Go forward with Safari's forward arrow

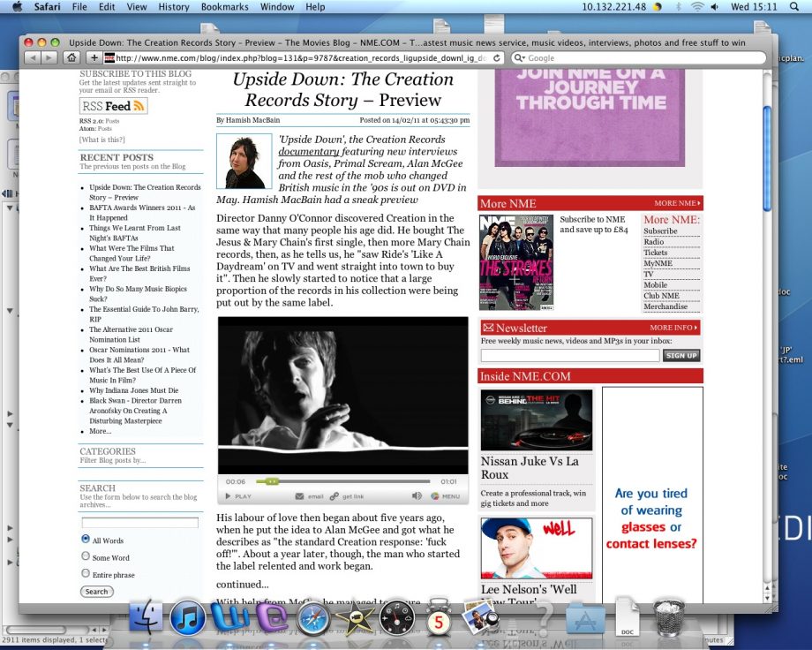[x=49, y=57]
